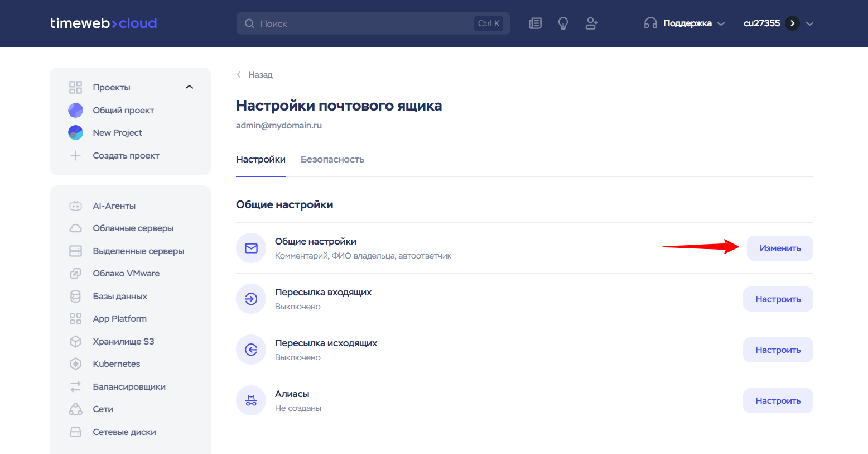Collapse the Проекты section chevron

coord(189,87)
